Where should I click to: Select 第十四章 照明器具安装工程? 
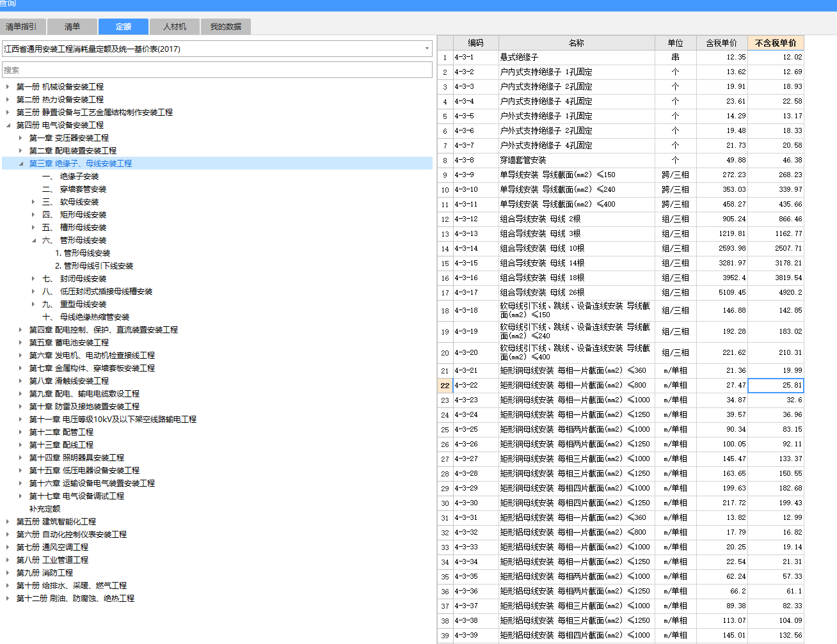pos(76,457)
